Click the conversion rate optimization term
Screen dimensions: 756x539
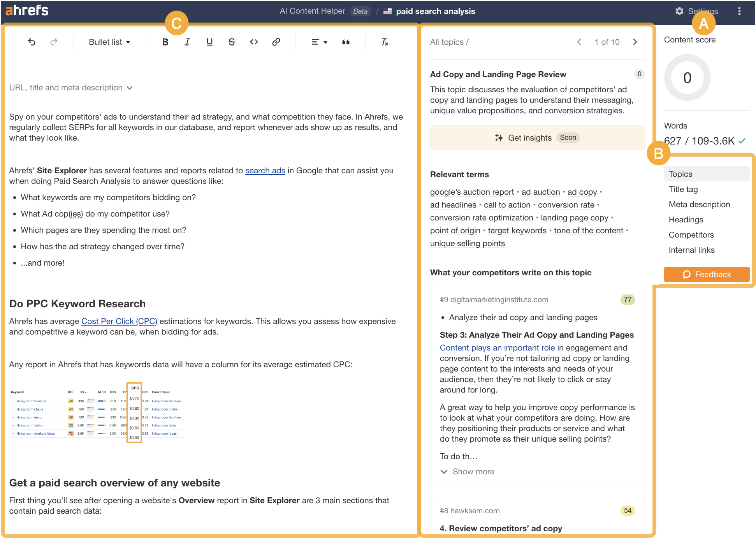pyautogui.click(x=482, y=218)
